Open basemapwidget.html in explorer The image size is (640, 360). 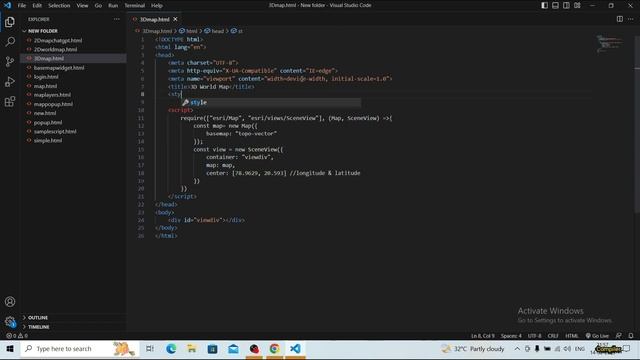59,68
